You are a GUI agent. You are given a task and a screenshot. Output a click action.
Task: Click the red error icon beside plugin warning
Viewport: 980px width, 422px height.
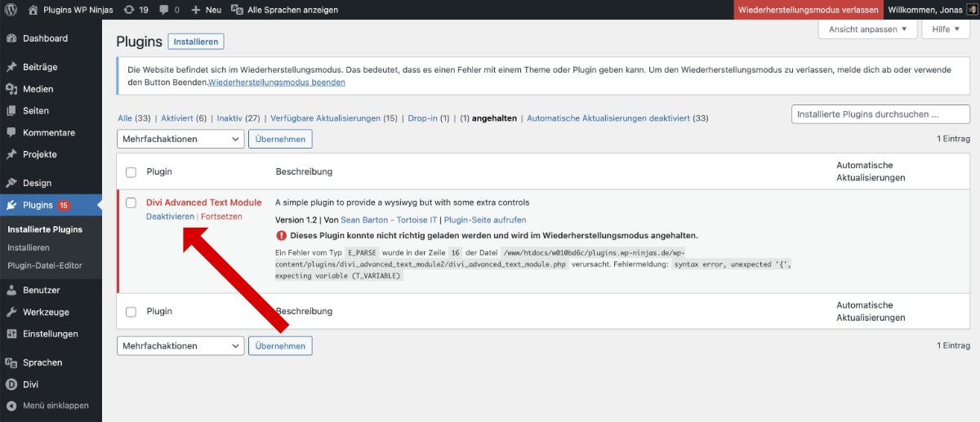tap(282, 235)
